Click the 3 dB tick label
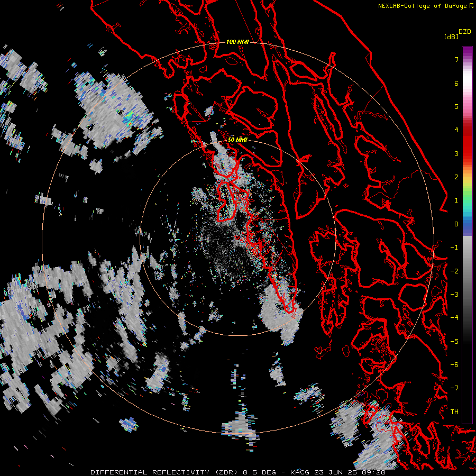Viewport: 476px width, 476px height. [456, 153]
